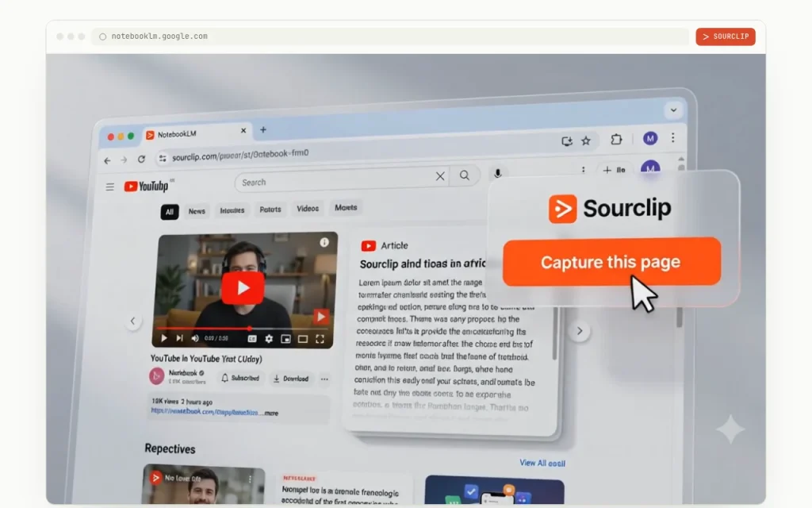Select the Moets filter chip
Image resolution: width=812 pixels, height=508 pixels.
pyautogui.click(x=346, y=207)
